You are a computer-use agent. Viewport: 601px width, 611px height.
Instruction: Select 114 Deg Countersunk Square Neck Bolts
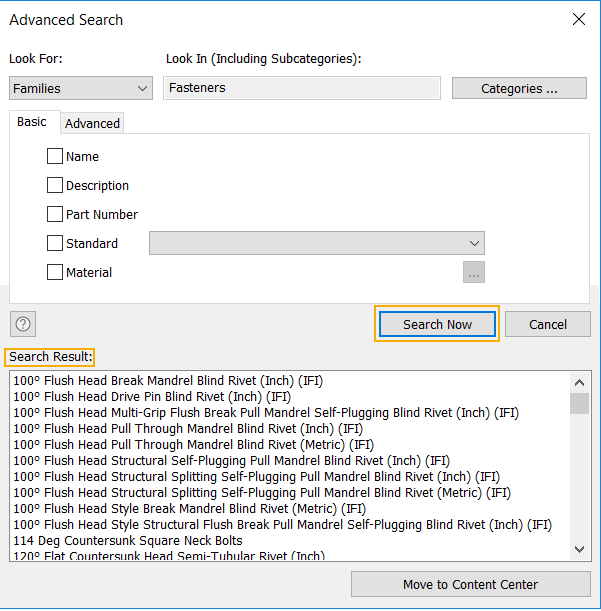[128, 540]
